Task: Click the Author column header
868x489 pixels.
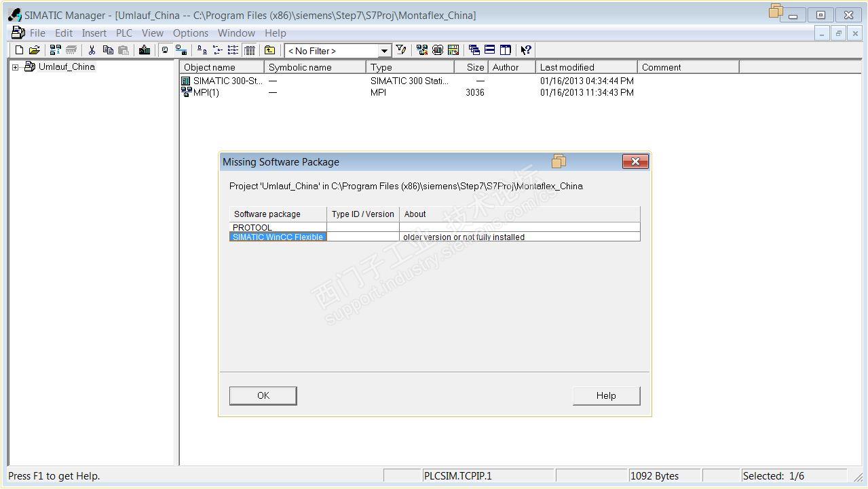Action: (512, 67)
